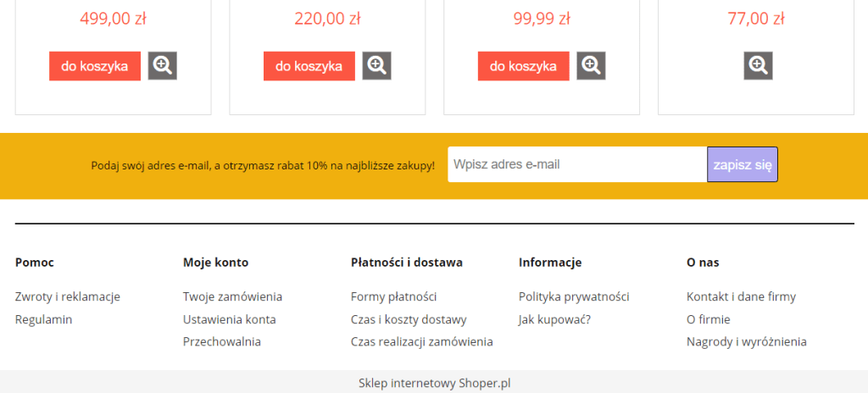Click the magnifier icon beside 499,00 zł product
Viewport: 868px width, 393px height.
(163, 66)
